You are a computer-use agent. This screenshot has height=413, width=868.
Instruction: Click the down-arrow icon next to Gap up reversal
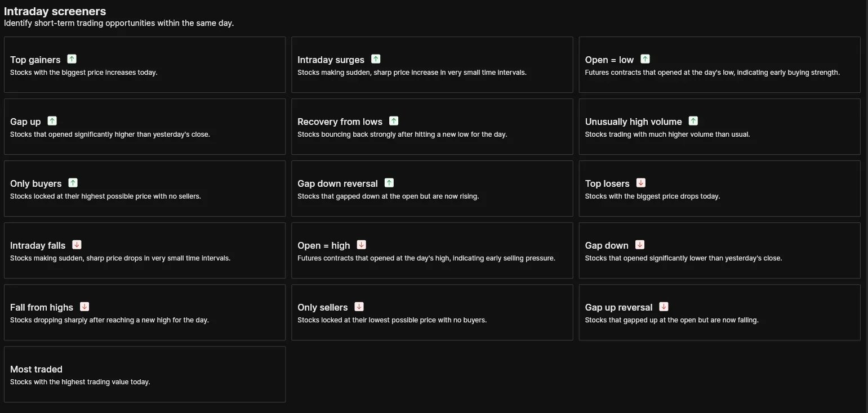[664, 307]
